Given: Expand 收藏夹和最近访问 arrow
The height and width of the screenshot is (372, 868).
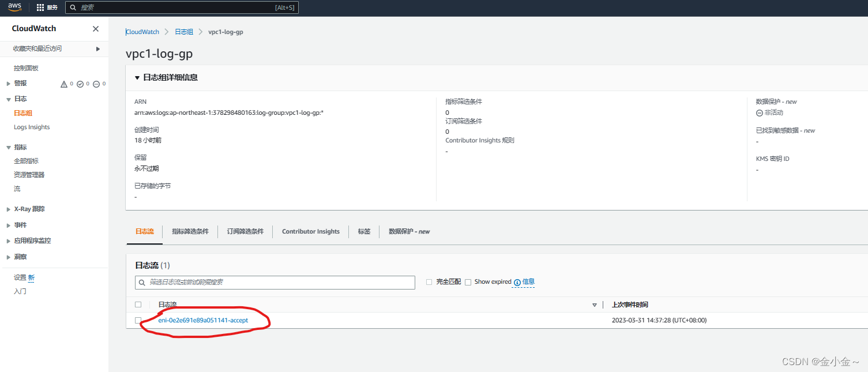Looking at the screenshot, I should coord(98,48).
